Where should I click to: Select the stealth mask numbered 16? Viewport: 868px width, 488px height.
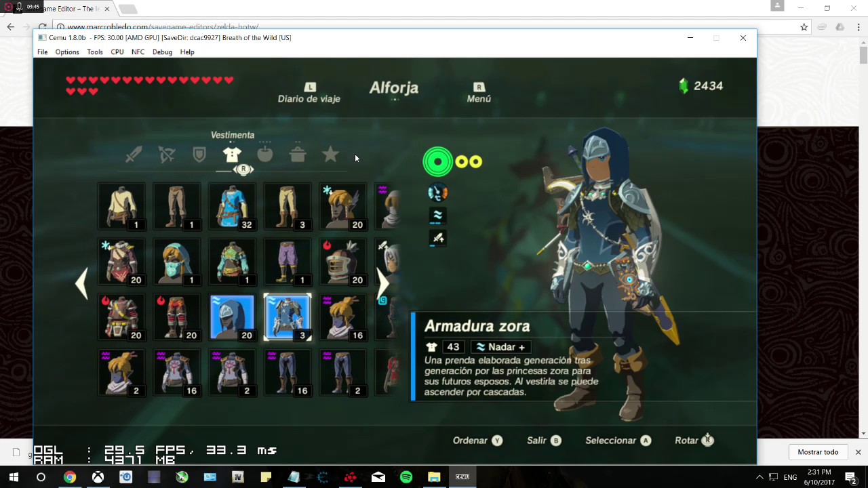[x=343, y=317]
